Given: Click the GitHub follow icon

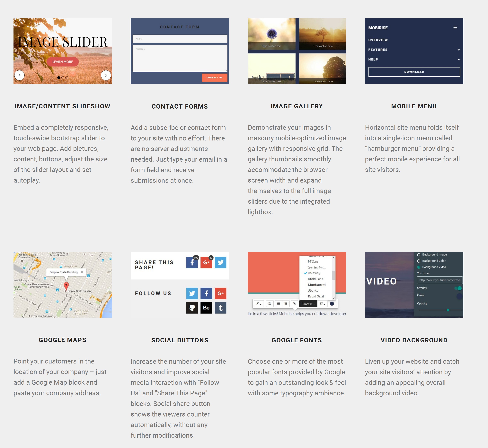Looking at the screenshot, I should pyautogui.click(x=192, y=308).
